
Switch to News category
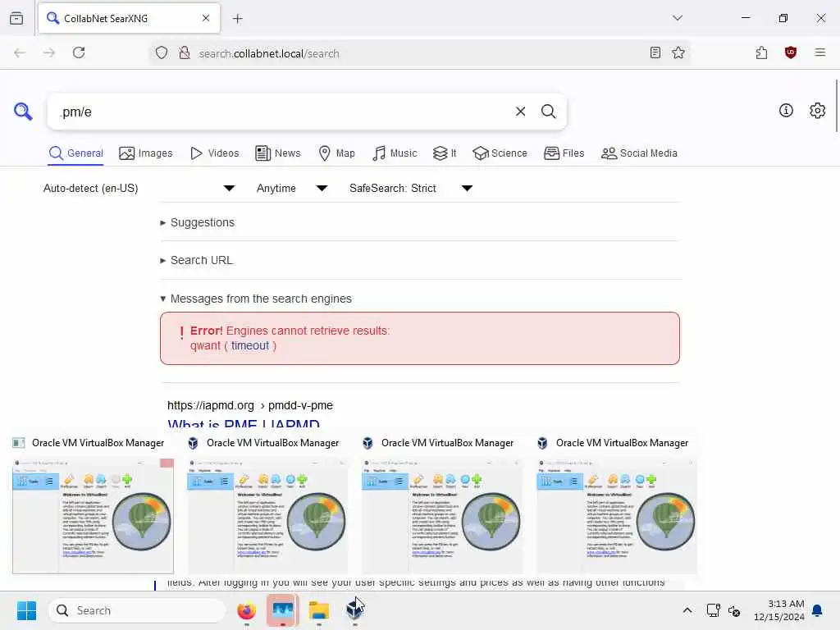278,153
